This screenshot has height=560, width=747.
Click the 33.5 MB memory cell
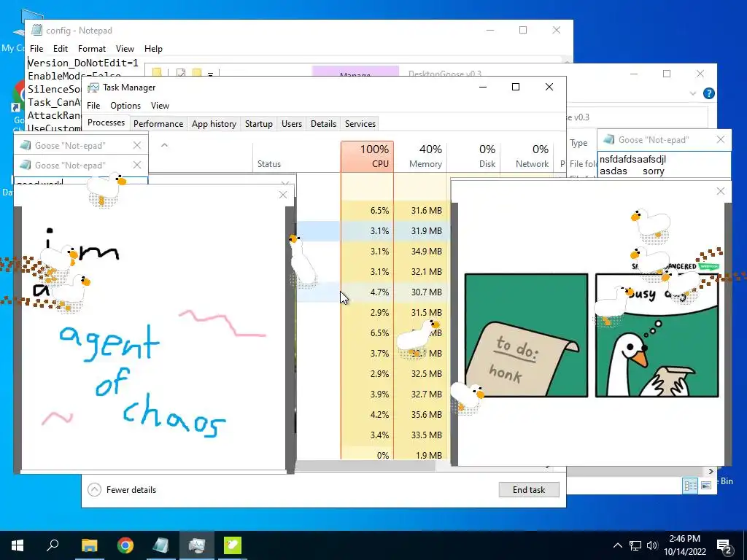click(x=421, y=435)
